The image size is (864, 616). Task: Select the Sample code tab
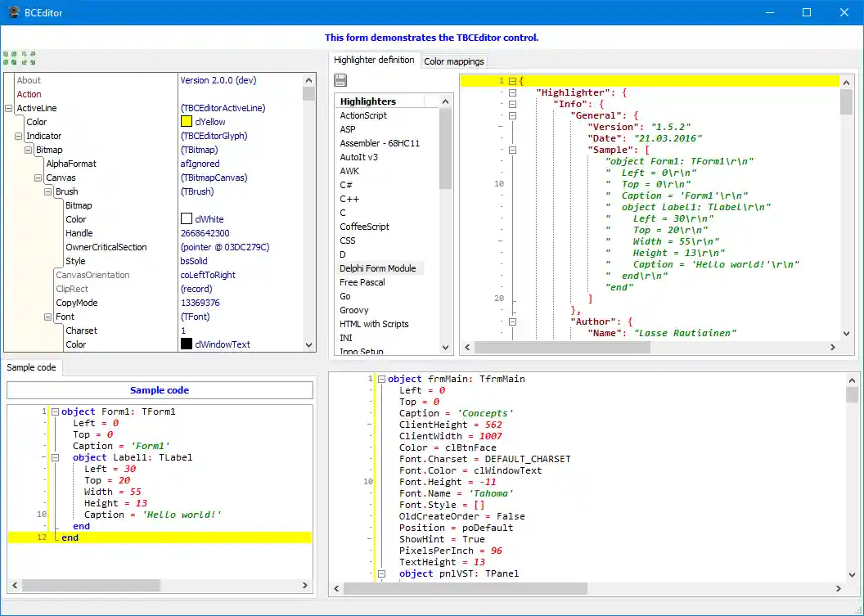32,368
